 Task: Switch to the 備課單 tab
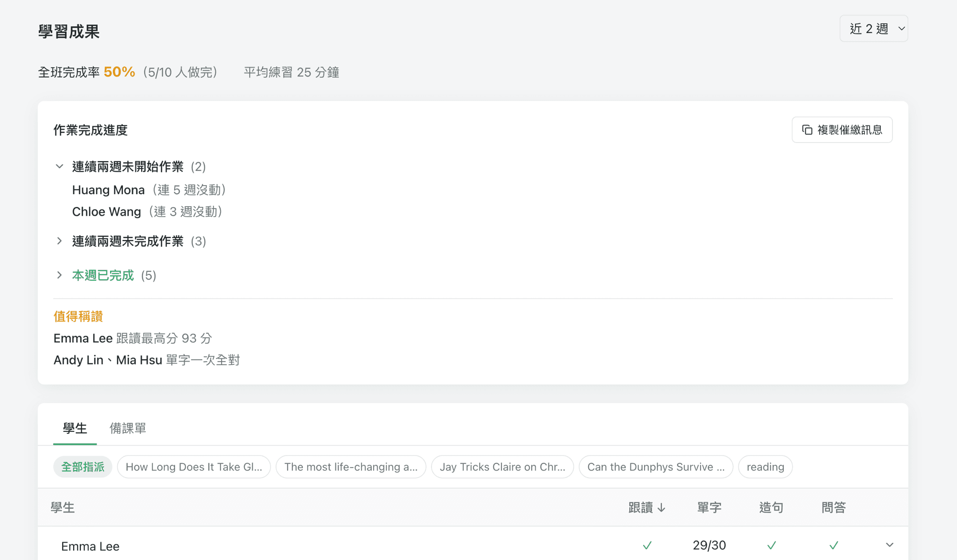128,428
